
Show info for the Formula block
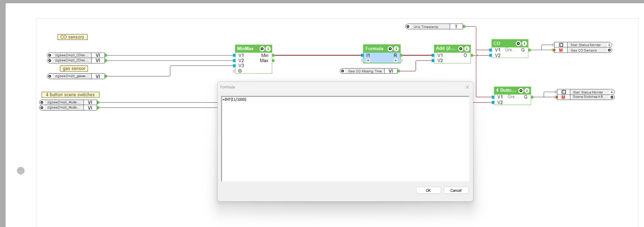click(x=396, y=49)
